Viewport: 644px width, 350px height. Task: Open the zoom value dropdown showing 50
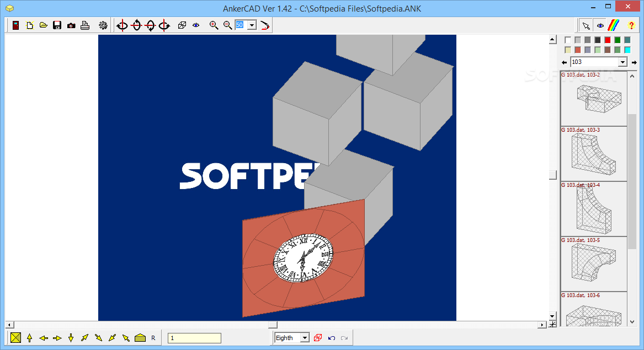252,25
